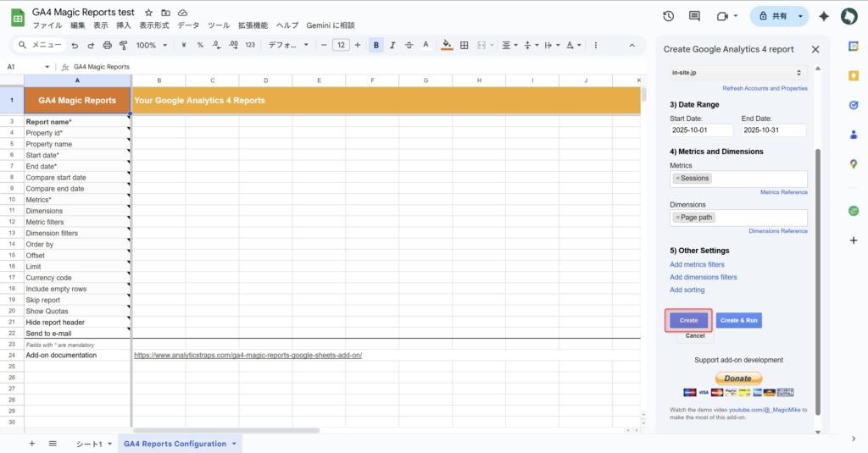Open Google Maps side panel icon
Screen dimensions: 868x453
tap(854, 163)
